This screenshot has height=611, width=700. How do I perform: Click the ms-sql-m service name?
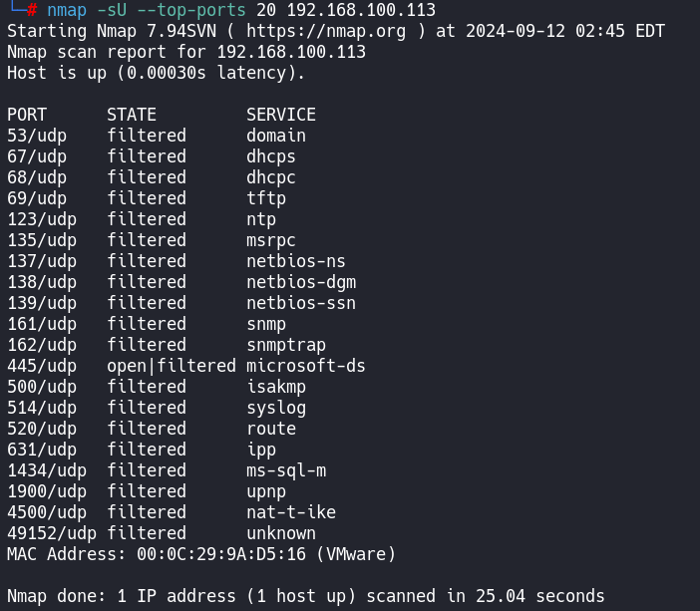pos(286,470)
